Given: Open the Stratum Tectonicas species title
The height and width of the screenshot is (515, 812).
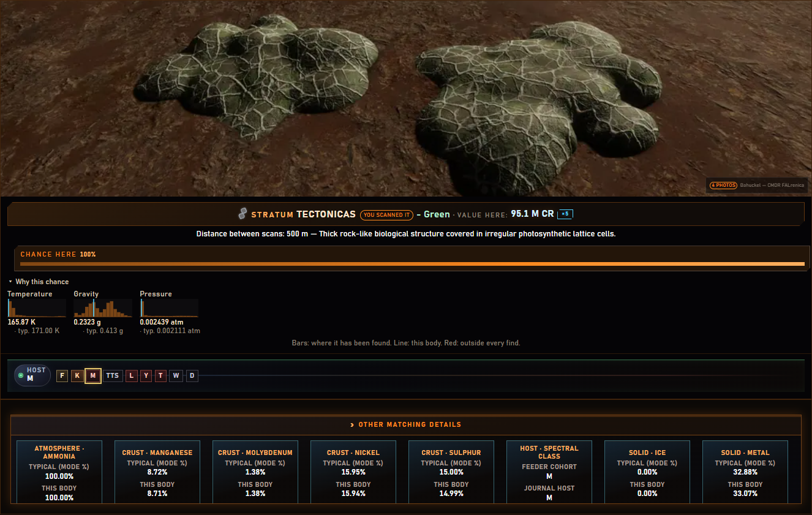Looking at the screenshot, I should [x=303, y=214].
